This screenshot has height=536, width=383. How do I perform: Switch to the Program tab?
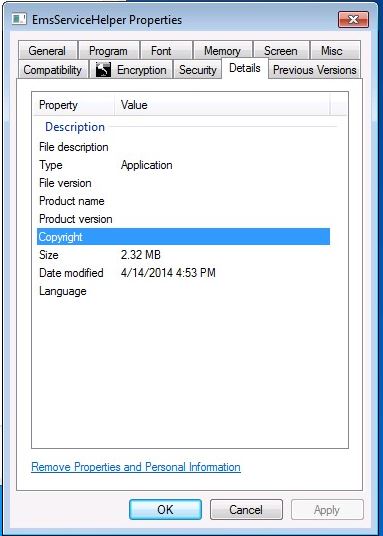pyautogui.click(x=108, y=51)
